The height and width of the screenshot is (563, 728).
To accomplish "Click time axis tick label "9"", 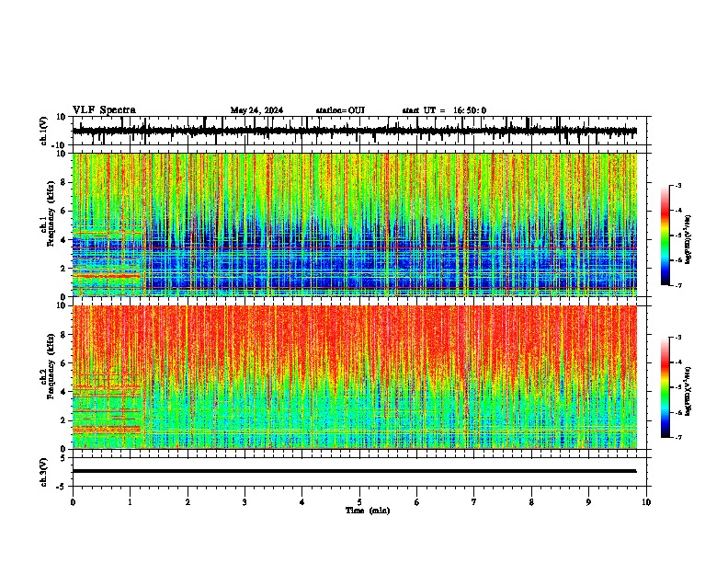I will coord(588,502).
